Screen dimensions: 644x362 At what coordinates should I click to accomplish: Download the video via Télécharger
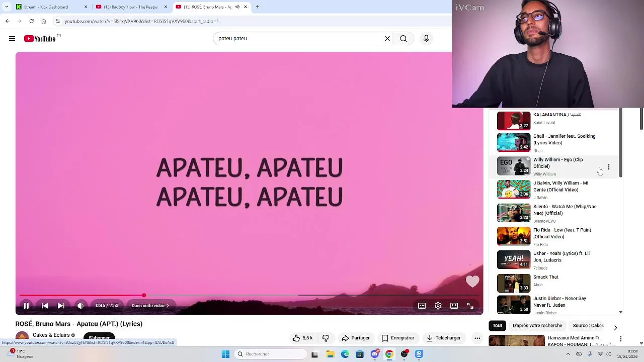click(x=444, y=338)
